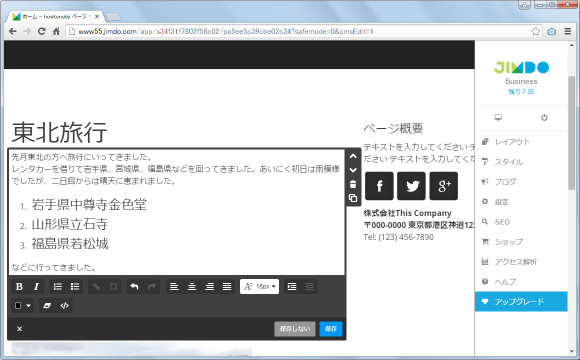This screenshot has width=580, height=360.
Task: Align text left
Action: click(174, 287)
